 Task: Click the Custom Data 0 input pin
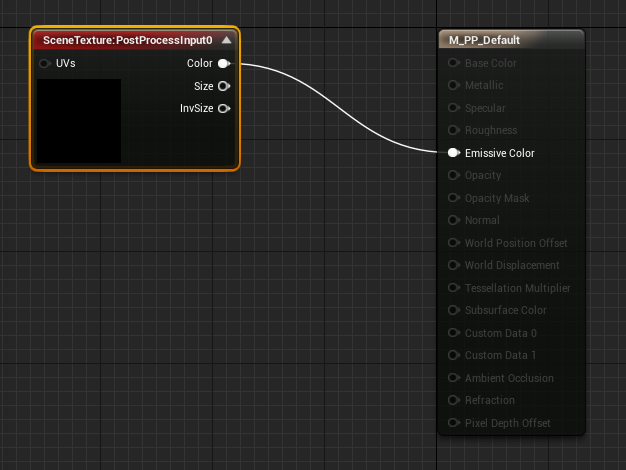[x=454, y=333]
